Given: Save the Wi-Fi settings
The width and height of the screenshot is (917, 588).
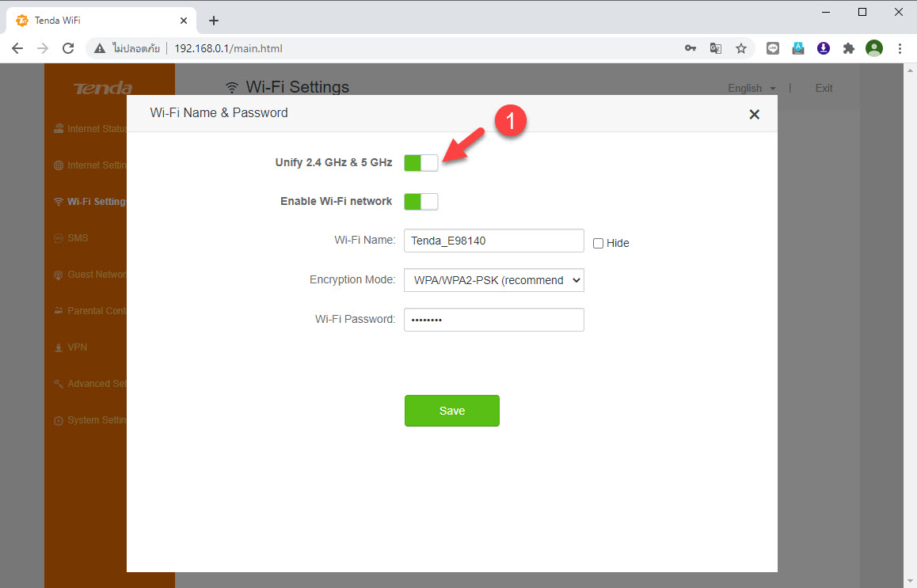Looking at the screenshot, I should point(452,411).
